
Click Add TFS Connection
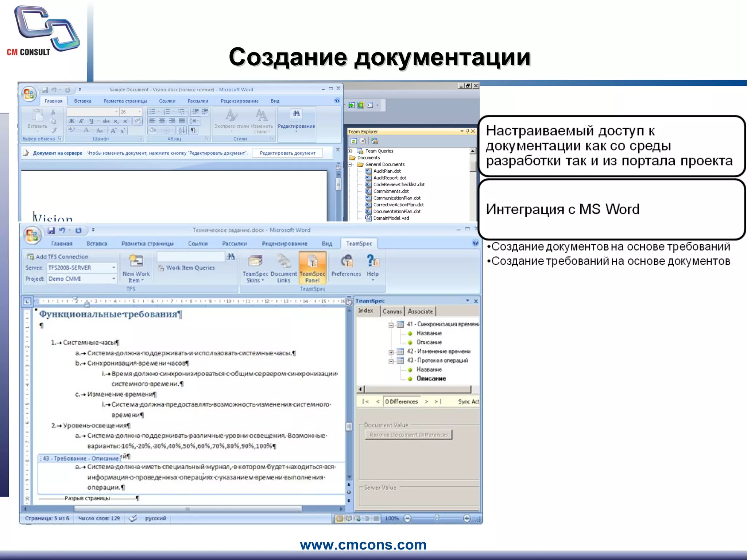58,257
